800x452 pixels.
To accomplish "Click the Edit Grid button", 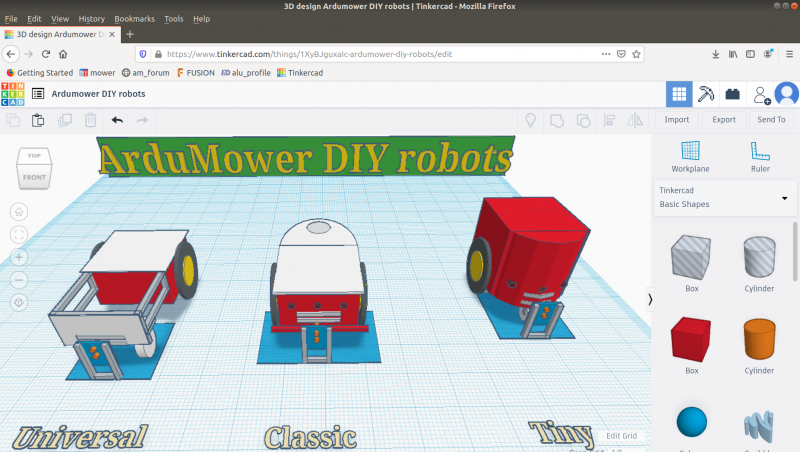I will pyautogui.click(x=621, y=436).
